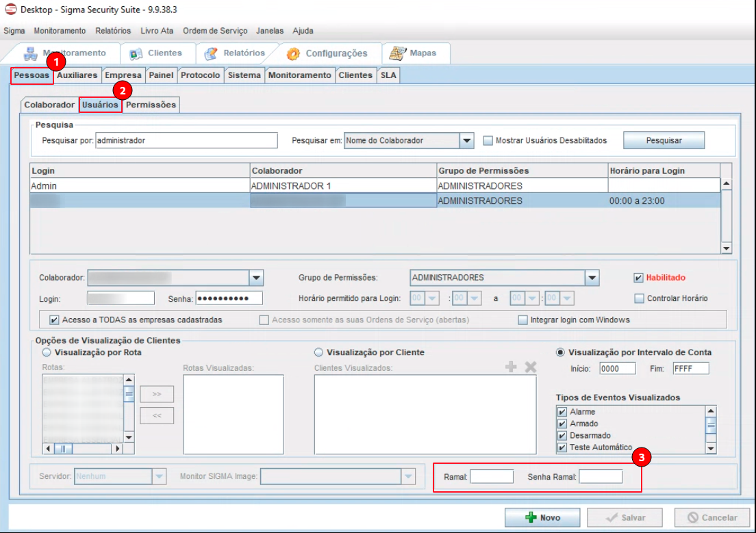Image resolution: width=756 pixels, height=533 pixels.
Task: Select Visualização por Intervalo de Conta radio
Action: pos(560,352)
